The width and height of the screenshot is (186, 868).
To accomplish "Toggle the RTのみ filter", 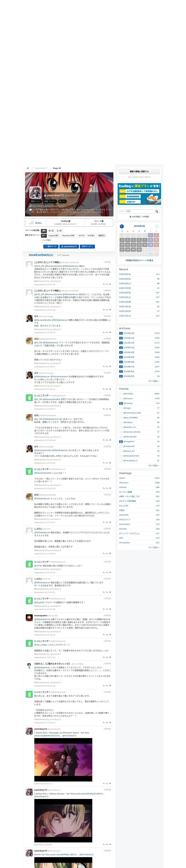I will [x=82, y=236].
